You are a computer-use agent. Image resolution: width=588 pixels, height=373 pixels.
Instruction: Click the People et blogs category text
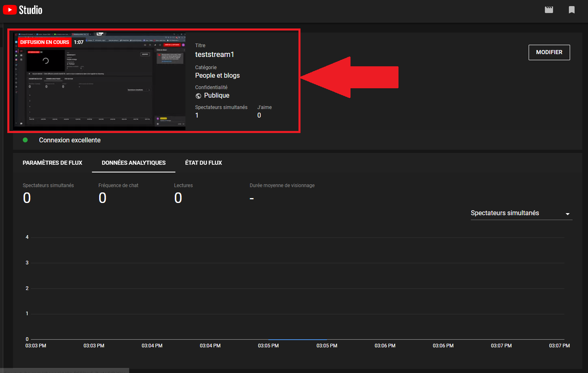pos(217,76)
